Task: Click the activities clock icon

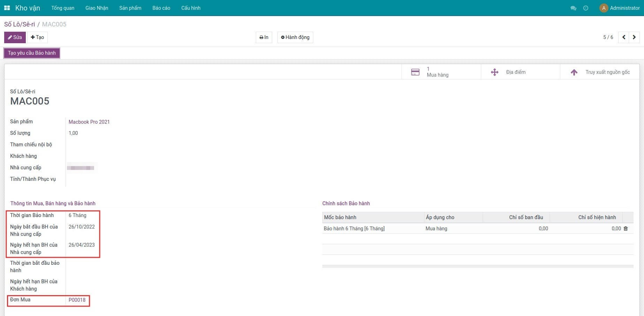Action: click(x=585, y=8)
